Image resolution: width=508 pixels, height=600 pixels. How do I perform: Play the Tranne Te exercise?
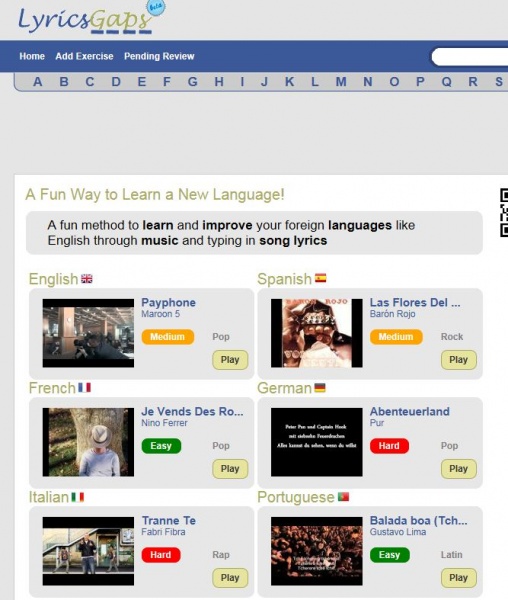tap(230, 578)
